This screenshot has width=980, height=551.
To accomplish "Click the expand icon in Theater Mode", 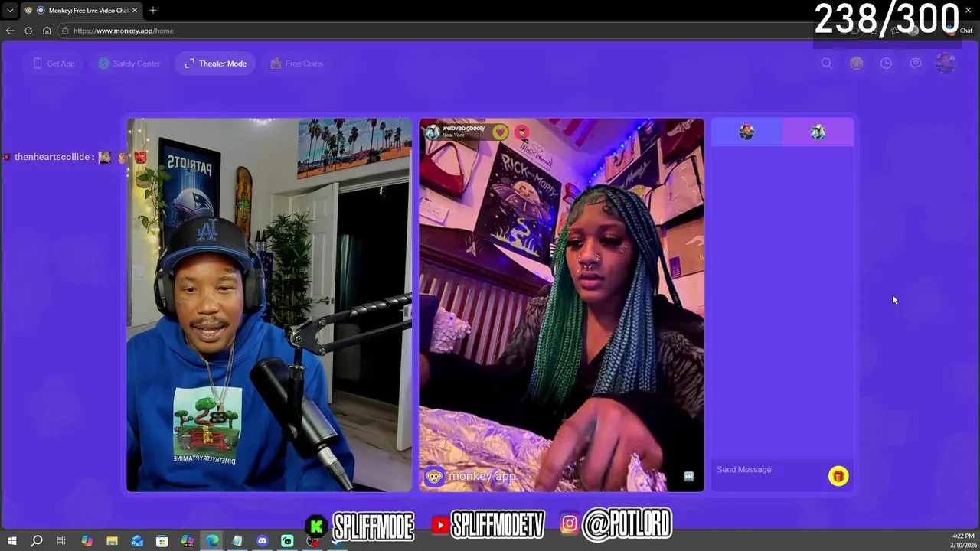I will click(189, 64).
